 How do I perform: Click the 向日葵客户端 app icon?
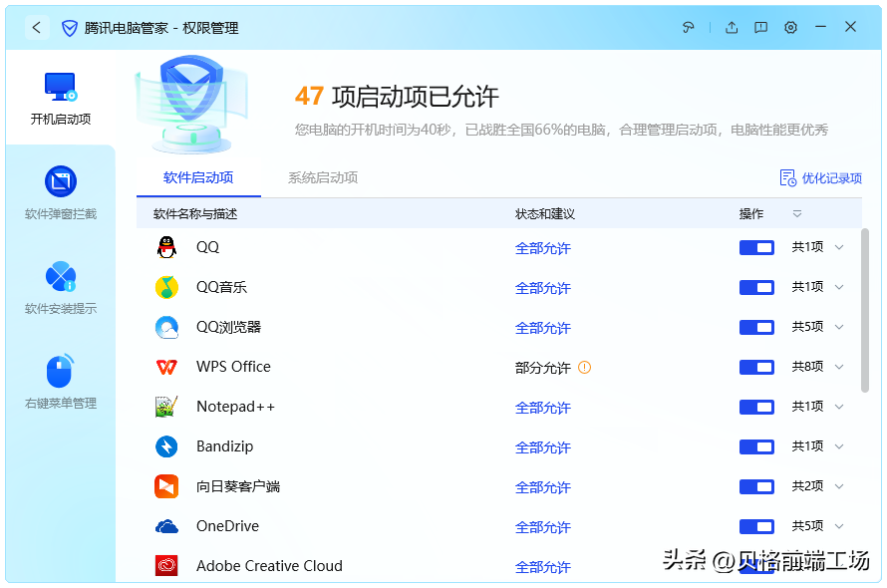click(x=166, y=486)
